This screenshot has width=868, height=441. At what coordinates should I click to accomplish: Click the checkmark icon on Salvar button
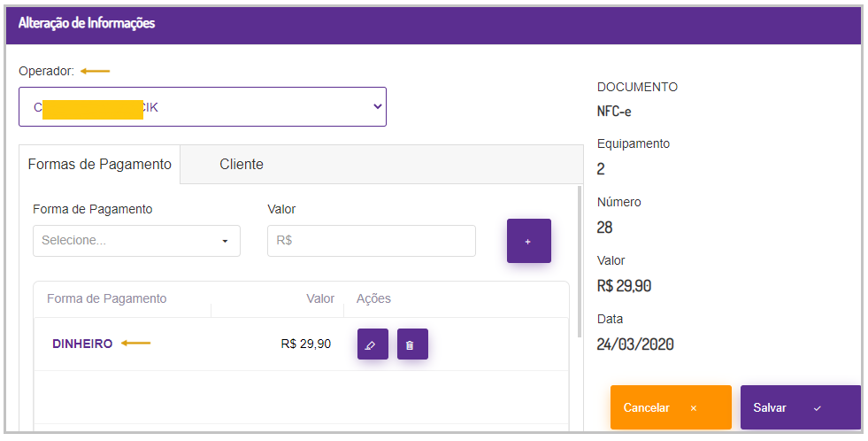tap(817, 408)
